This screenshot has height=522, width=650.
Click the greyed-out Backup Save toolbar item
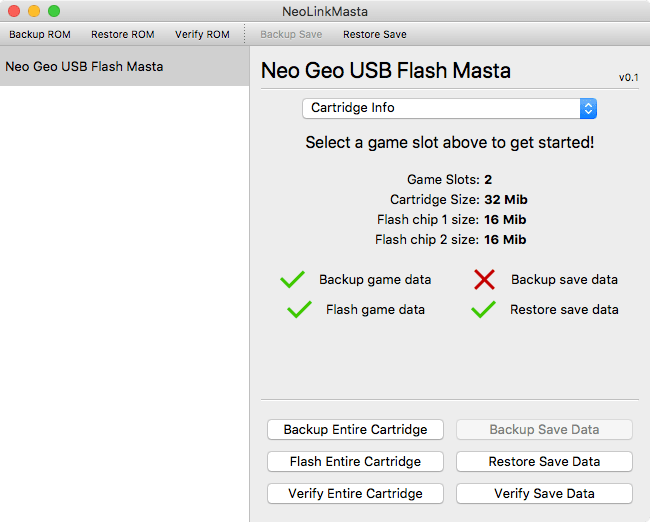(291, 34)
